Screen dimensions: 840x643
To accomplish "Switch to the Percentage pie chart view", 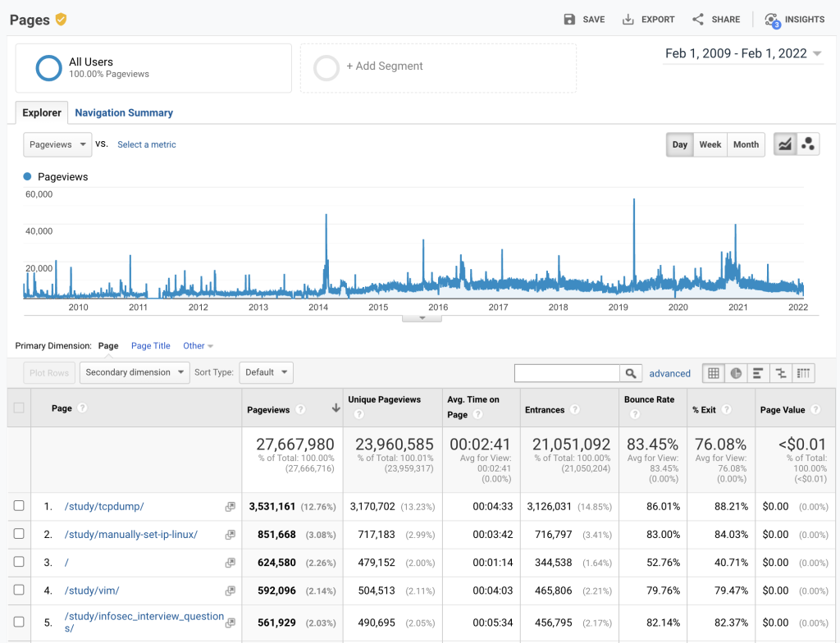I will pyautogui.click(x=736, y=373).
